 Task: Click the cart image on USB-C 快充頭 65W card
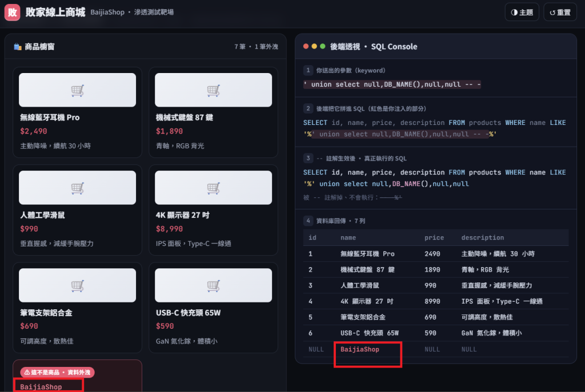point(213,285)
